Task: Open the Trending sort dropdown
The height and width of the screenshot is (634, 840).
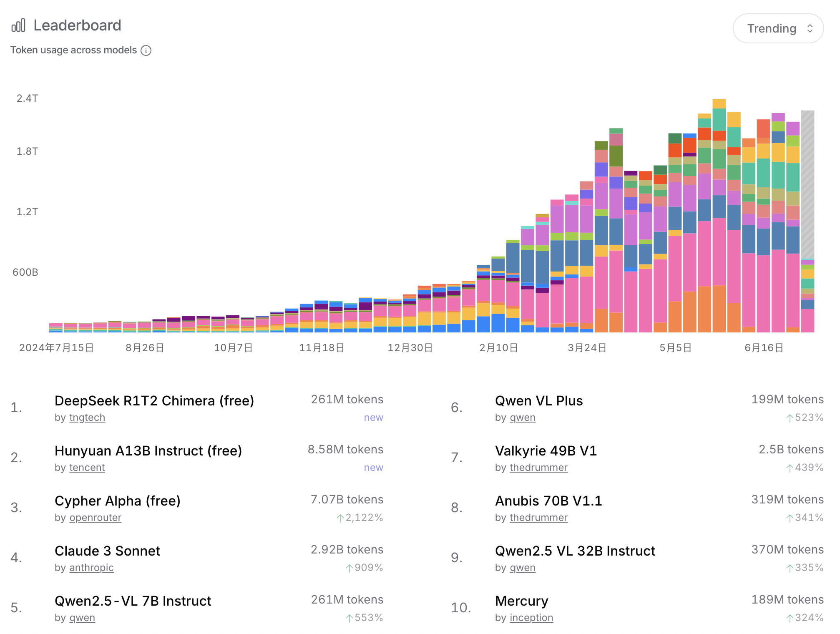Action: pyautogui.click(x=777, y=28)
